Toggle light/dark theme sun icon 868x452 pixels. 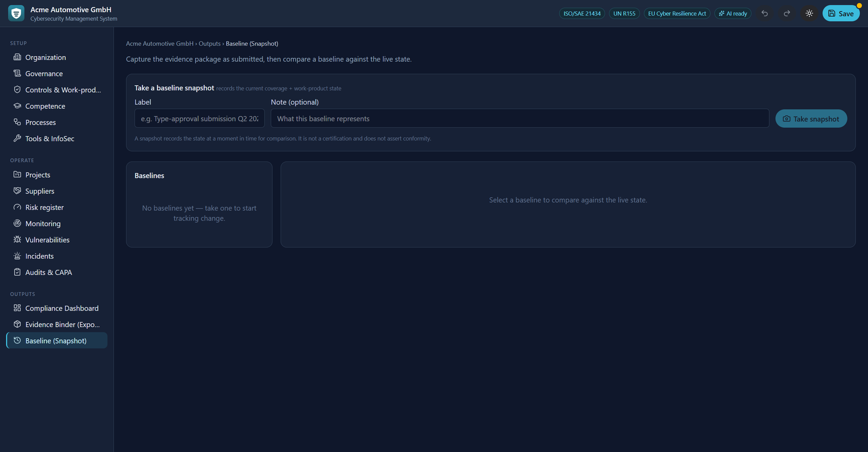809,14
